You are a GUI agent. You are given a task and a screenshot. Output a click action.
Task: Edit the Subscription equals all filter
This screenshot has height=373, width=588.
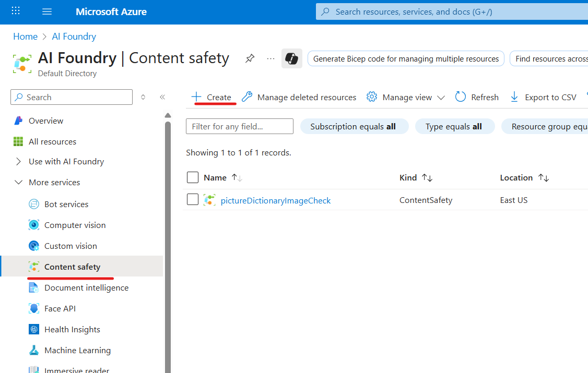pyautogui.click(x=355, y=126)
